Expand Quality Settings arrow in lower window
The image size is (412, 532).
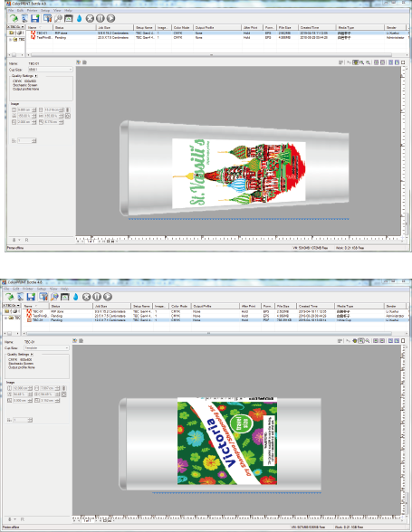[32, 355]
